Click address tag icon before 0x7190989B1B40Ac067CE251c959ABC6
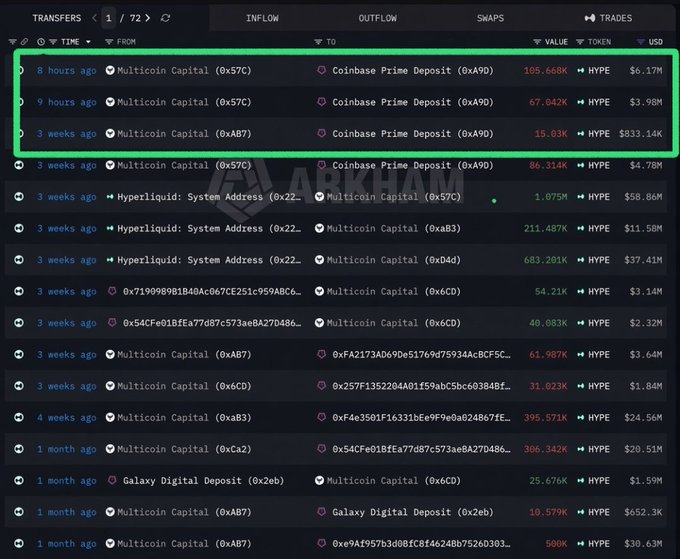680x559 pixels. click(x=112, y=291)
